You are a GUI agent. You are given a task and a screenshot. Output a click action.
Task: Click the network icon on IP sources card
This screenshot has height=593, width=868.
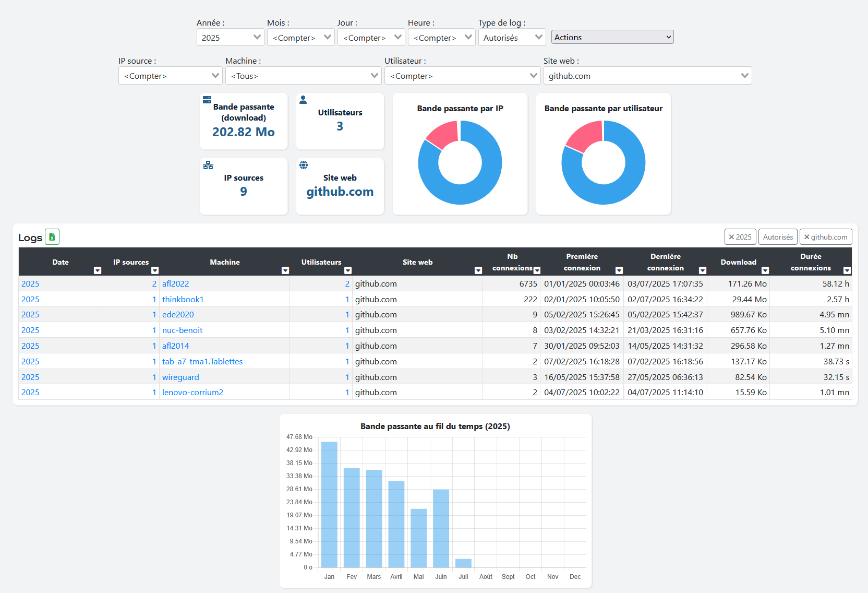coord(208,165)
